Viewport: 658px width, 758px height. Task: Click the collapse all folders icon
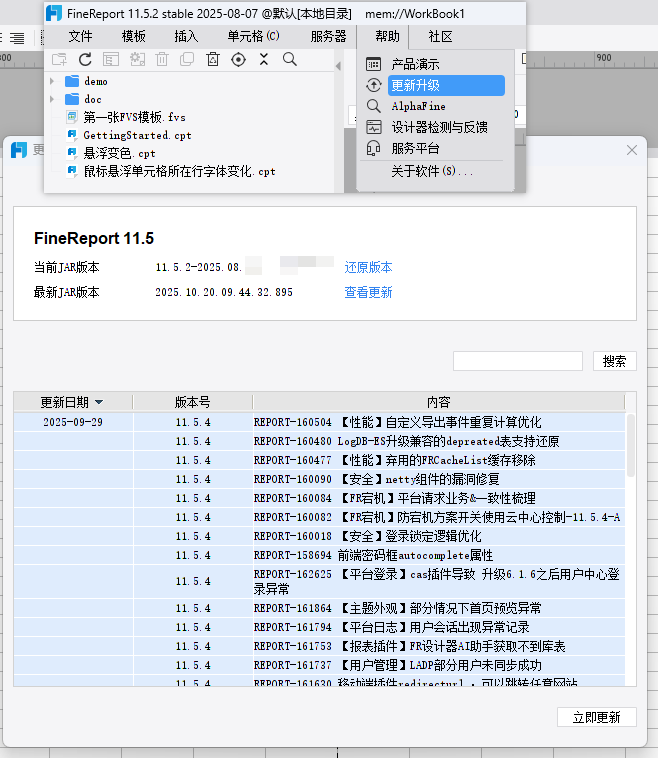click(x=264, y=60)
